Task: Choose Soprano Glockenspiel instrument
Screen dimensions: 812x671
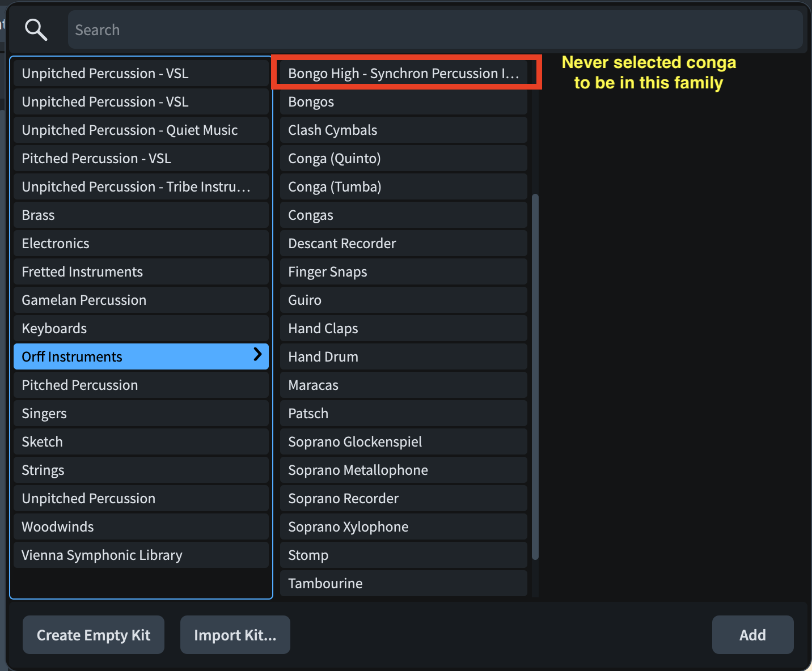Action: [x=403, y=442]
